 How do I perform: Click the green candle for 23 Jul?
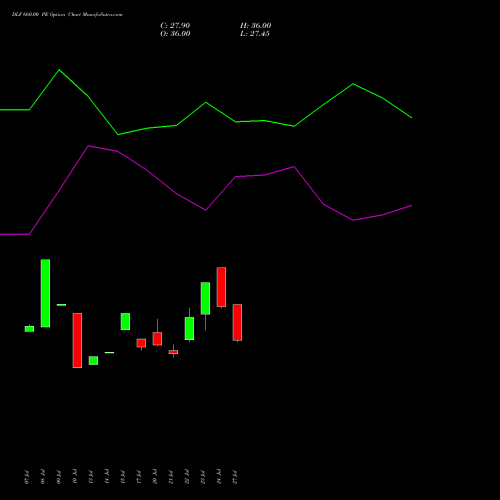point(205,298)
